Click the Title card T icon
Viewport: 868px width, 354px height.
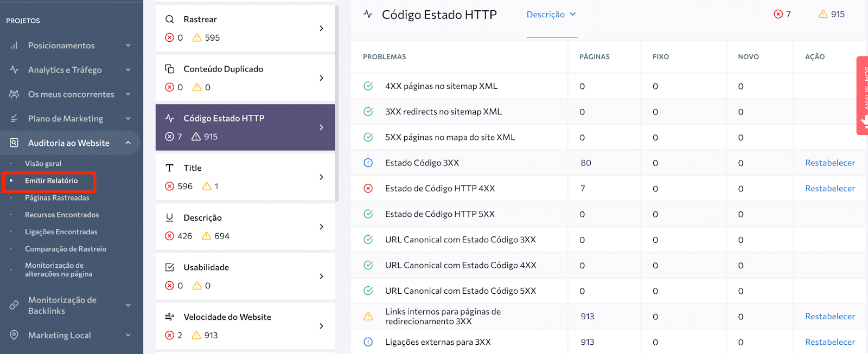coord(170,168)
